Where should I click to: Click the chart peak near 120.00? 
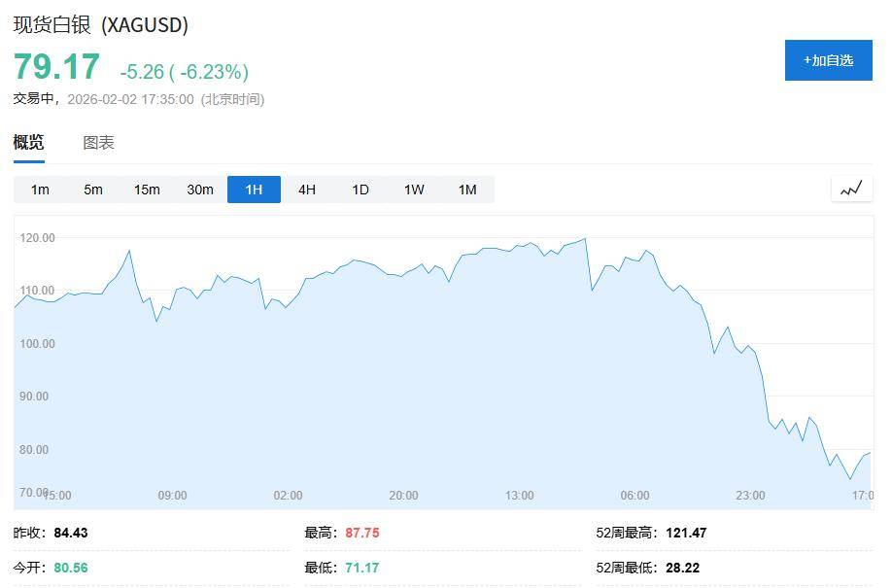pyautogui.click(x=585, y=239)
